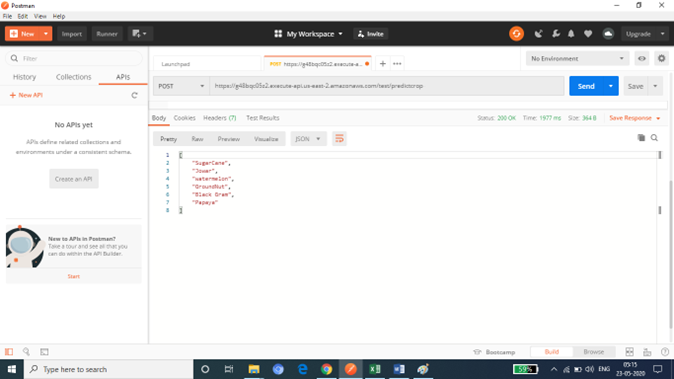Screen dimensions: 674x379
Task: Click the Import button
Action: (71, 34)
